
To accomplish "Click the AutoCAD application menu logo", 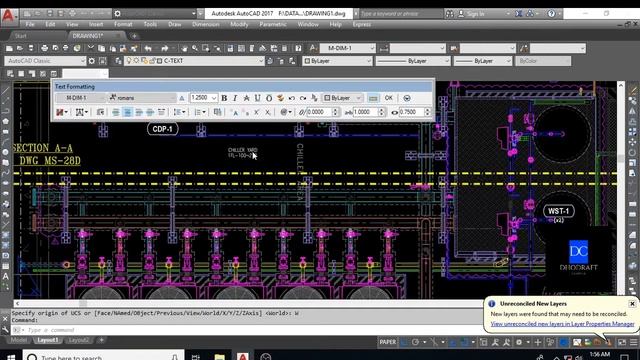I will tap(8, 16).
